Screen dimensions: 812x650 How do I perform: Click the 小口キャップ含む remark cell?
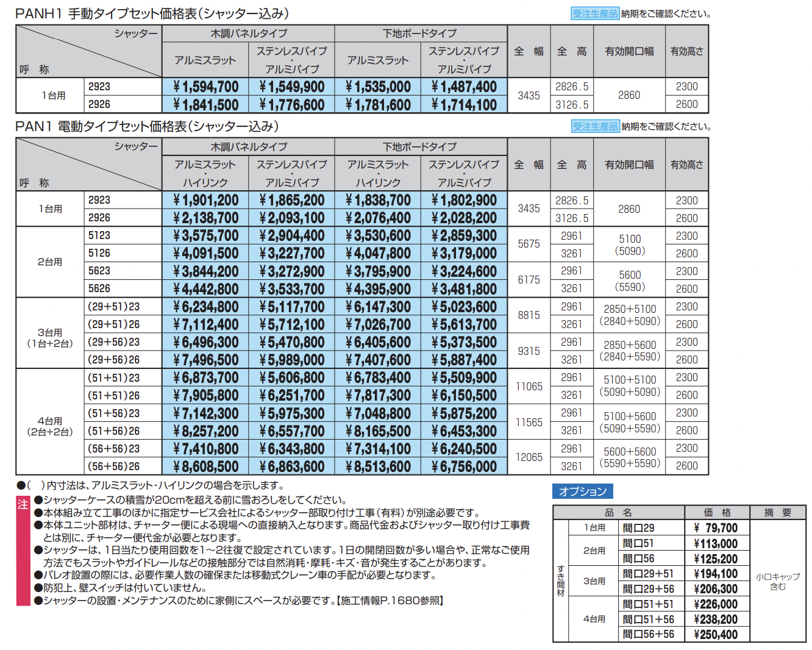[x=778, y=581]
